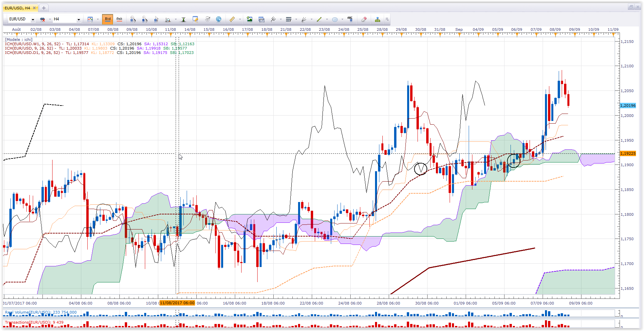Click the ABC text label tool
This screenshot has height=331, width=644.
pyautogui.click(x=350, y=19)
